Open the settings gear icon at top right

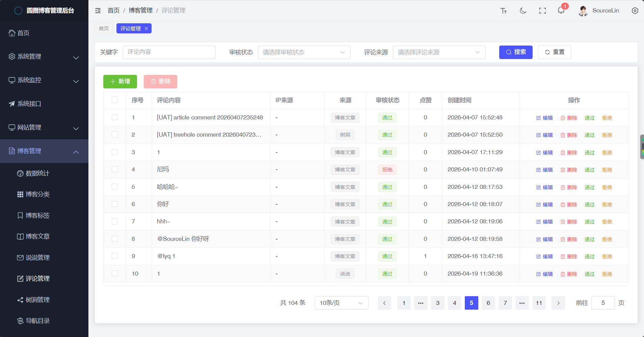(635, 11)
